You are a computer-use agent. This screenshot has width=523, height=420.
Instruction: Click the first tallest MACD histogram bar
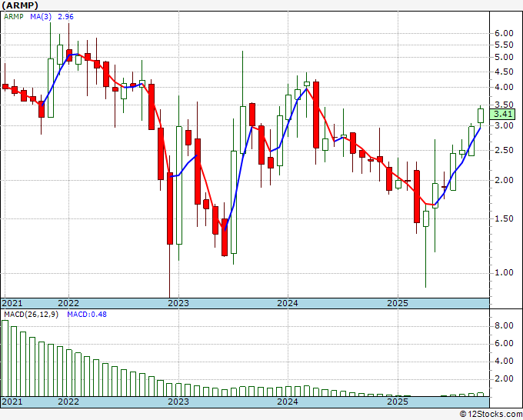5,358
